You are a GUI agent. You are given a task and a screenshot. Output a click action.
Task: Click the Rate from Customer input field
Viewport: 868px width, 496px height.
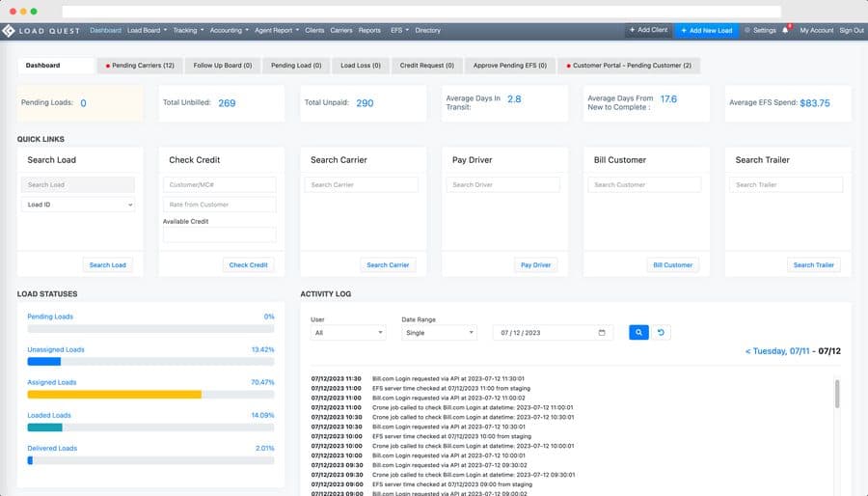pyautogui.click(x=219, y=205)
